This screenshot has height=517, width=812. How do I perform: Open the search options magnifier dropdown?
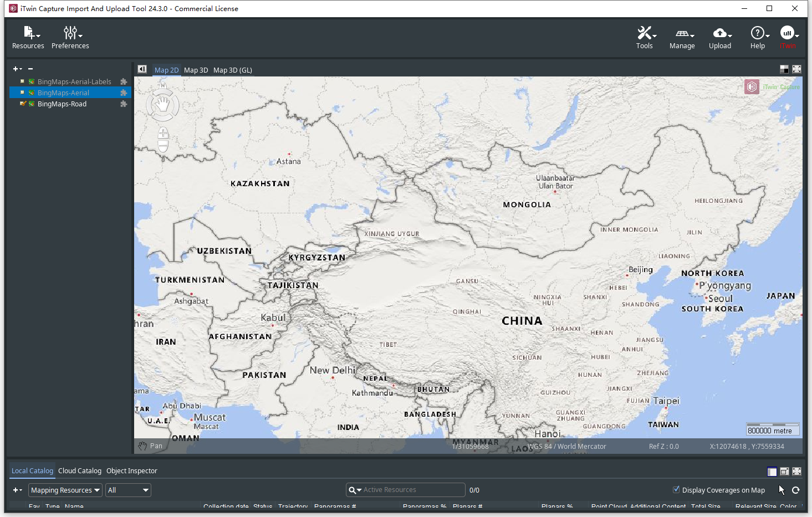coord(355,490)
